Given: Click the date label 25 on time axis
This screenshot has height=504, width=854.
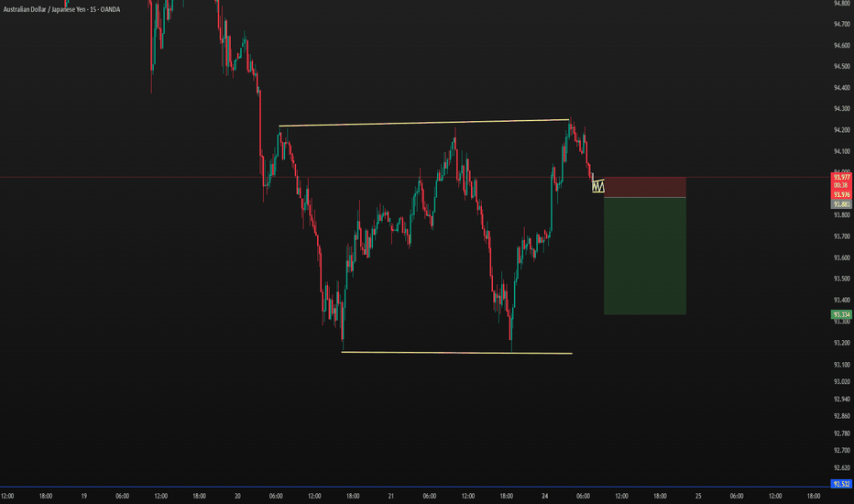Looking at the screenshot, I should click(698, 497).
